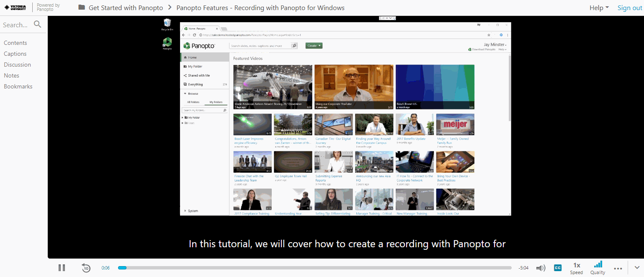The image size is (644, 277).
Task: Click the Victoria University logo
Action: (15, 8)
